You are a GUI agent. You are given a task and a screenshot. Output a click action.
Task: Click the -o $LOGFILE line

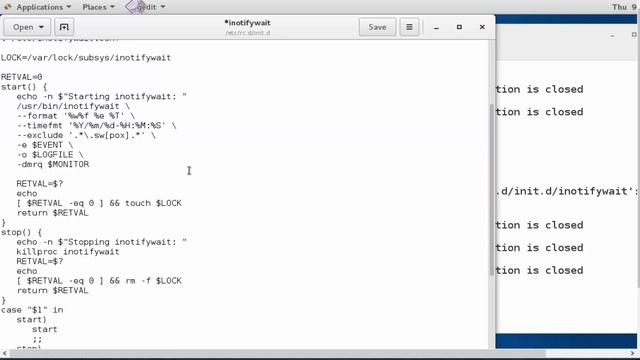click(x=50, y=155)
